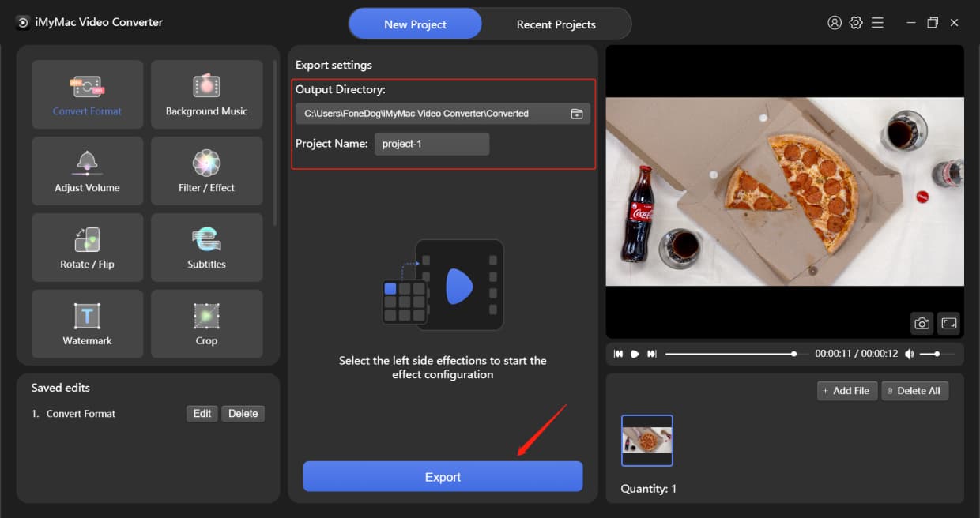Image resolution: width=980 pixels, height=518 pixels.
Task: Click the 'Saved edits' heading
Action: coord(61,388)
